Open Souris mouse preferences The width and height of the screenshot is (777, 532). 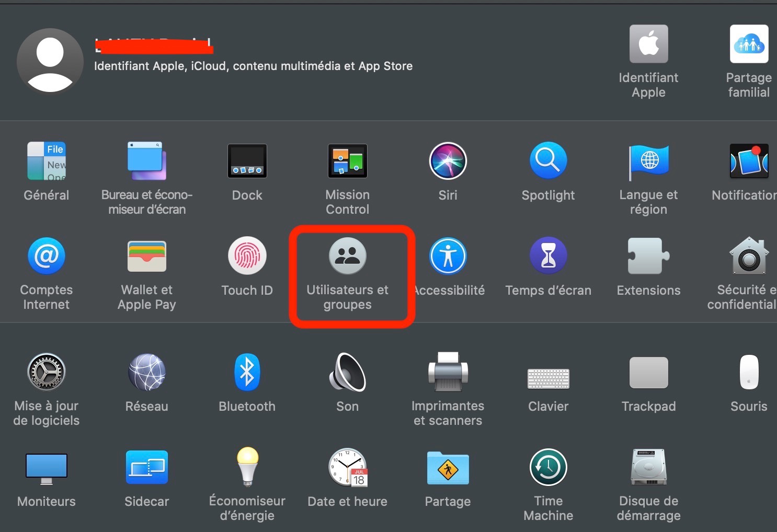point(749,372)
